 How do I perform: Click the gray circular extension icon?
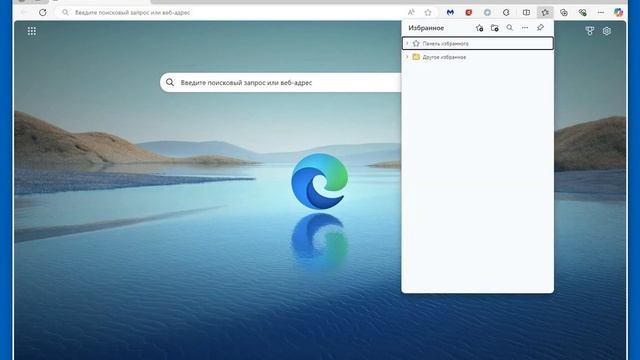[x=487, y=13]
